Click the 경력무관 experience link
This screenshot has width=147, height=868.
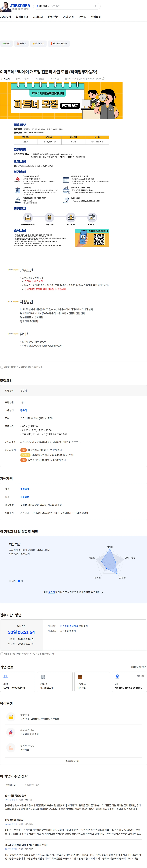pos(24,489)
